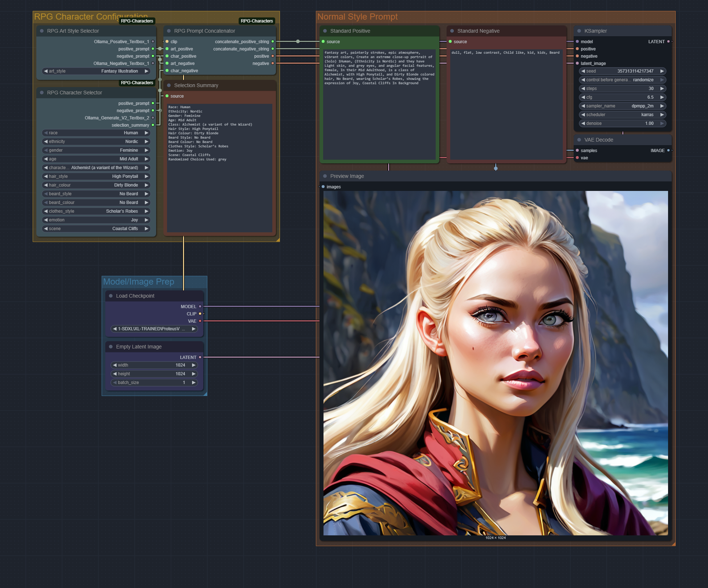Open the sampler_name dpmpp_2m selector
The image size is (708, 588).
click(623, 106)
